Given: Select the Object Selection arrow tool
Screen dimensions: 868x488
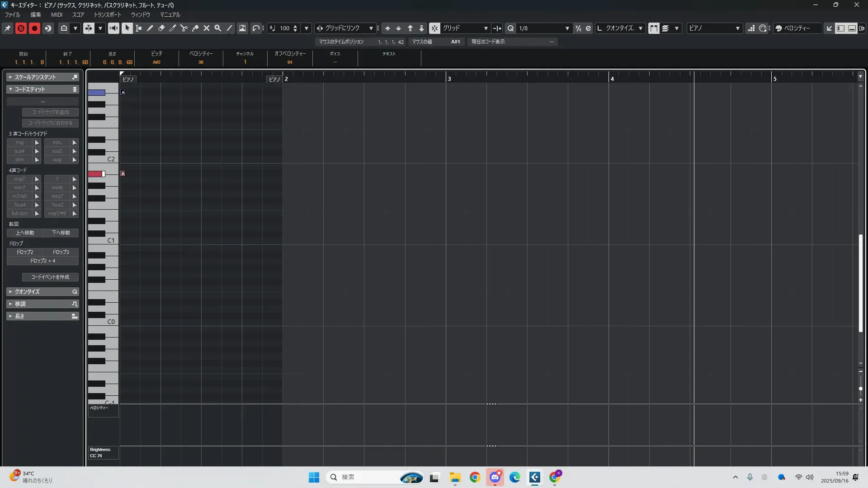Looking at the screenshot, I should [x=127, y=28].
